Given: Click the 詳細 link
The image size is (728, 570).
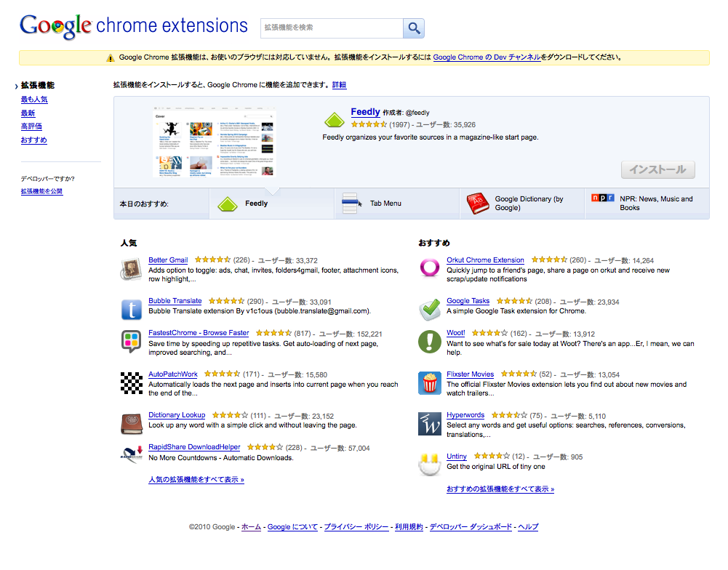Looking at the screenshot, I should (x=339, y=85).
